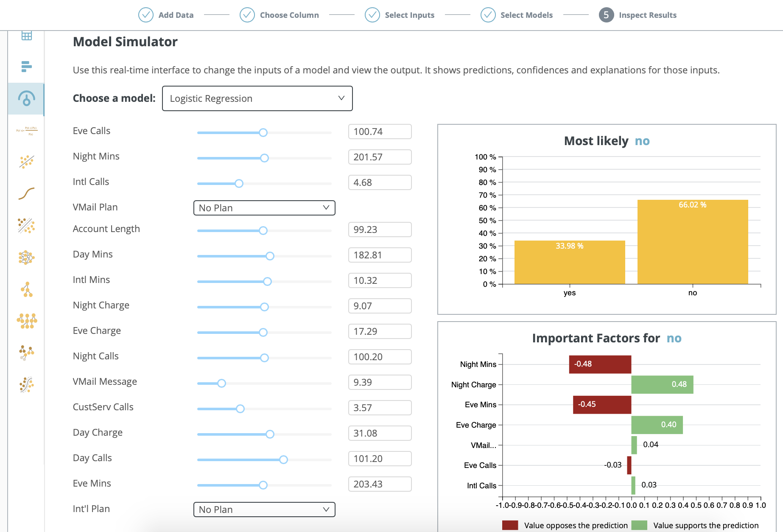Click the VMail Message slider handle
This screenshot has height=532, width=783.
[x=221, y=383]
